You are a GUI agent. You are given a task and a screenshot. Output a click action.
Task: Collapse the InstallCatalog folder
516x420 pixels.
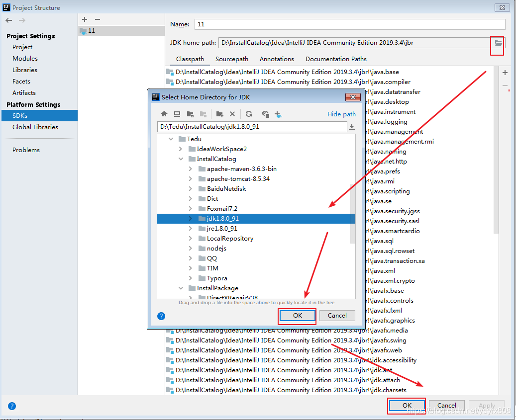pos(181,159)
